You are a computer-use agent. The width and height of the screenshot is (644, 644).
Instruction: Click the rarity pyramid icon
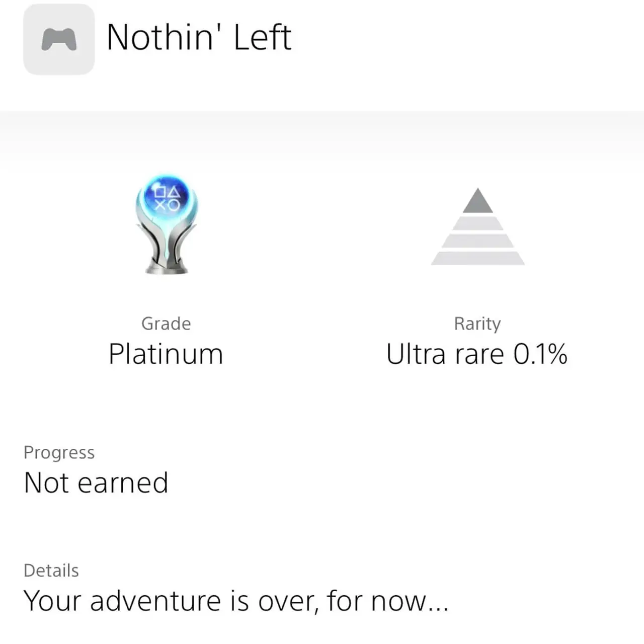pos(477,226)
